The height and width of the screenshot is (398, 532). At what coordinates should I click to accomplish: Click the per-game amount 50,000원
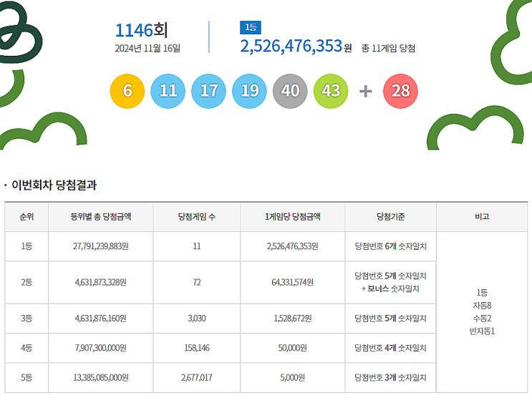[292, 348]
